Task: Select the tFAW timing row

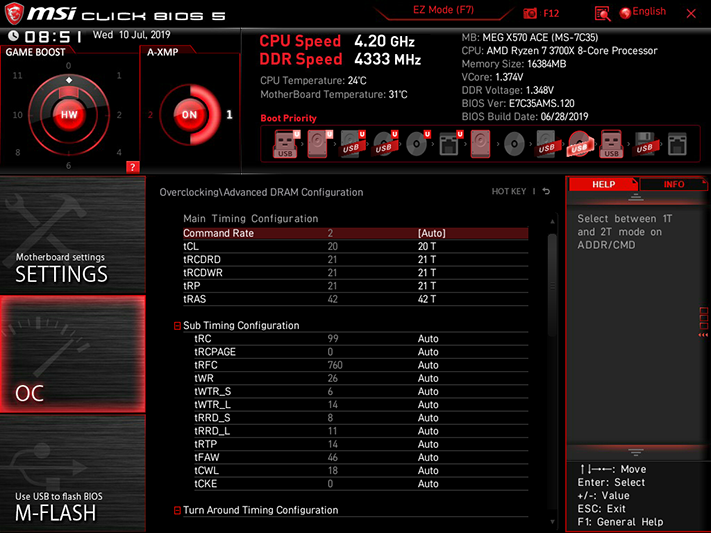Action: (x=361, y=457)
